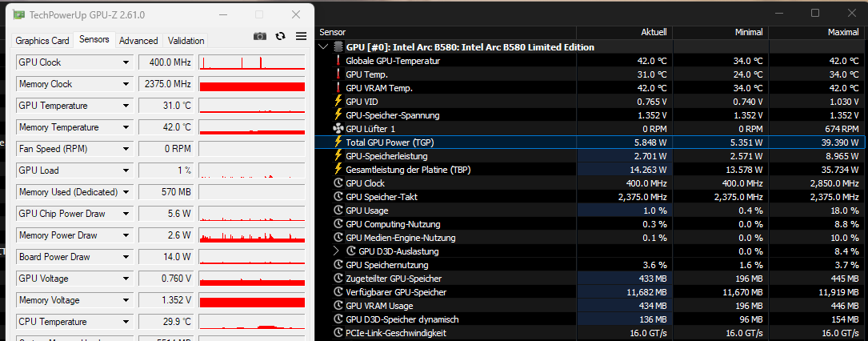Click the GPU Voltage history graph
Screen dimensions: 868x341
click(252, 279)
